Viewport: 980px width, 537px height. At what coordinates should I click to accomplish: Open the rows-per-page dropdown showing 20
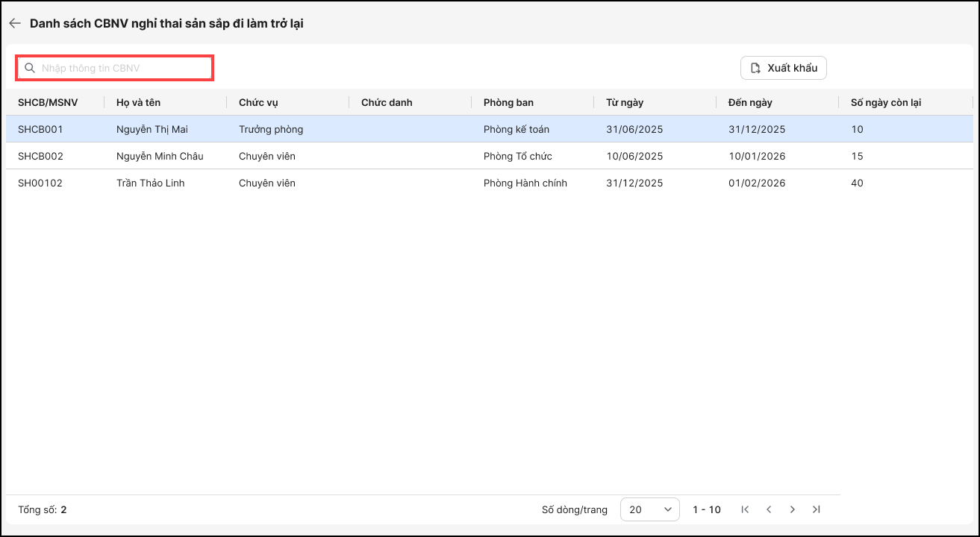click(649, 509)
